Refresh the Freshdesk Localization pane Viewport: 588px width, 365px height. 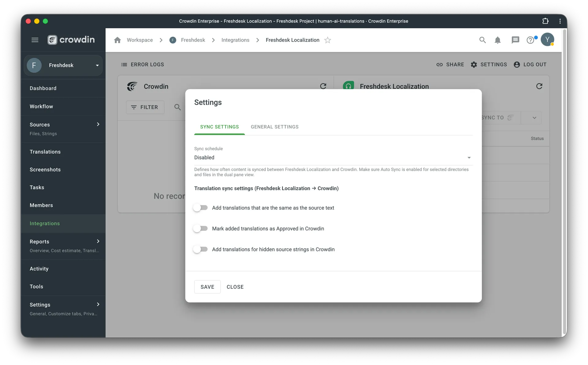[539, 86]
